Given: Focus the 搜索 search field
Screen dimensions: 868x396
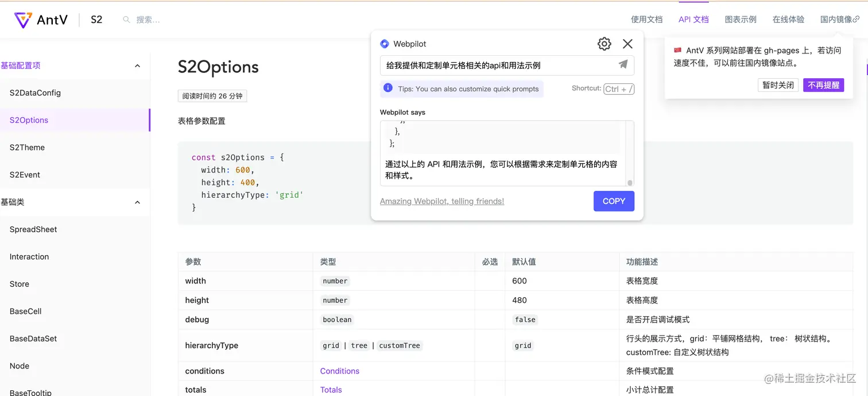Looking at the screenshot, I should click(148, 20).
